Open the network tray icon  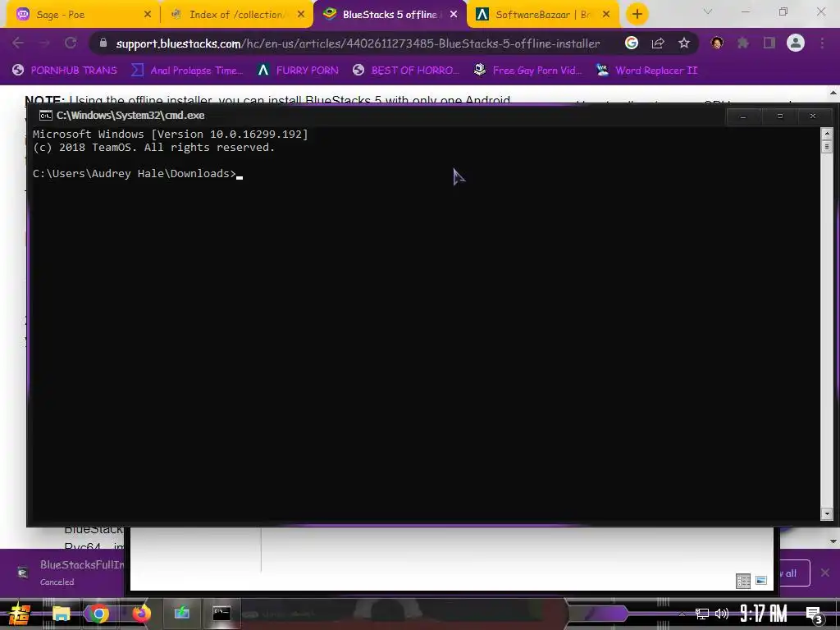tap(702, 614)
